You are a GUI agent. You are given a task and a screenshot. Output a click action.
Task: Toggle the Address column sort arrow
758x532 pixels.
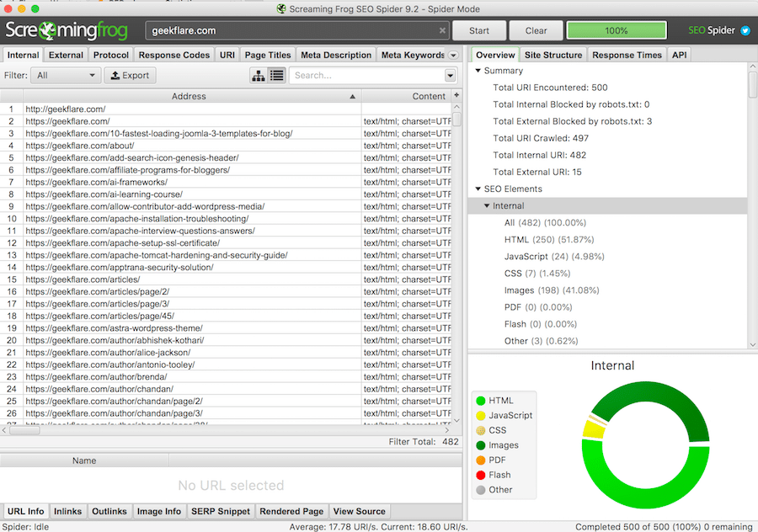click(x=352, y=97)
